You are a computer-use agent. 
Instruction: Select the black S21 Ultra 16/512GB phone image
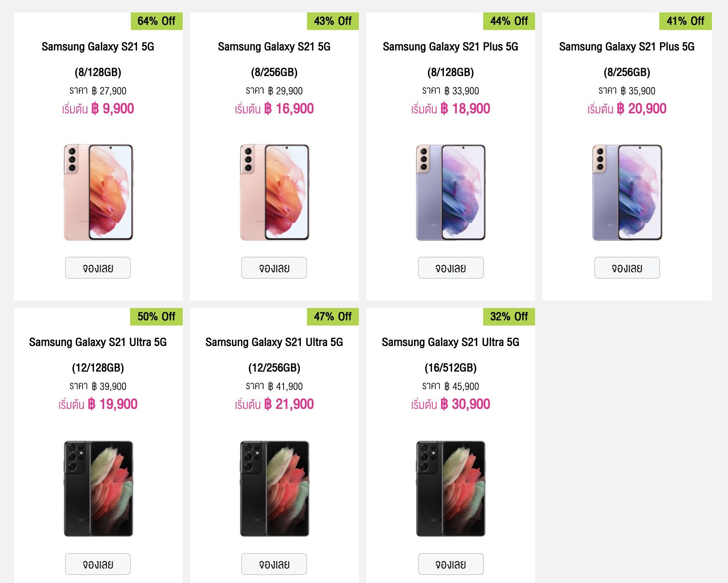pos(451,489)
